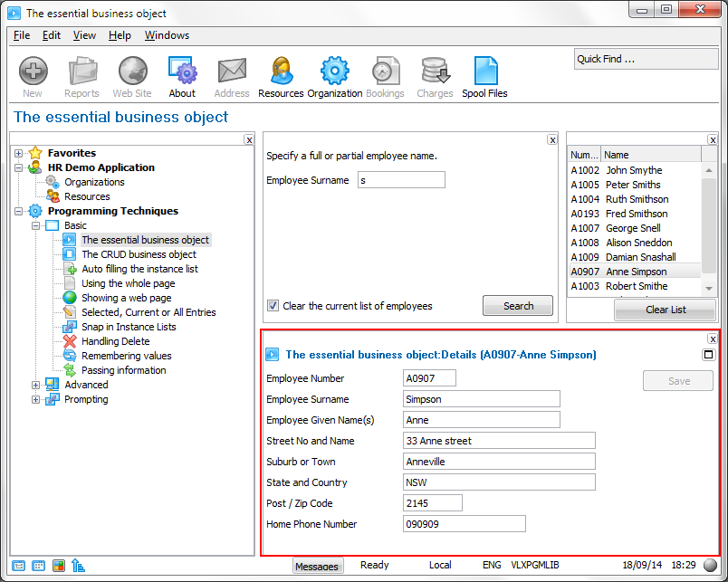Select John Smythe in employee list
Viewport: 728px width, 582px height.
tap(634, 170)
